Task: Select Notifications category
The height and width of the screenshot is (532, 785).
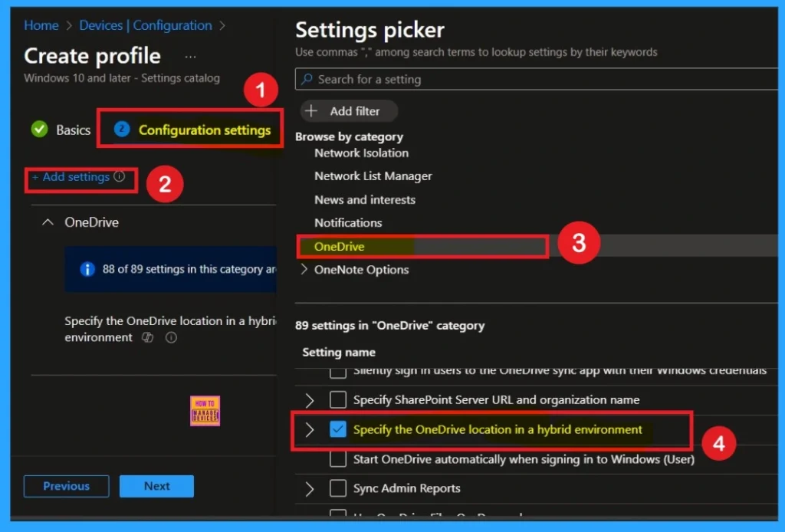Action: click(348, 223)
